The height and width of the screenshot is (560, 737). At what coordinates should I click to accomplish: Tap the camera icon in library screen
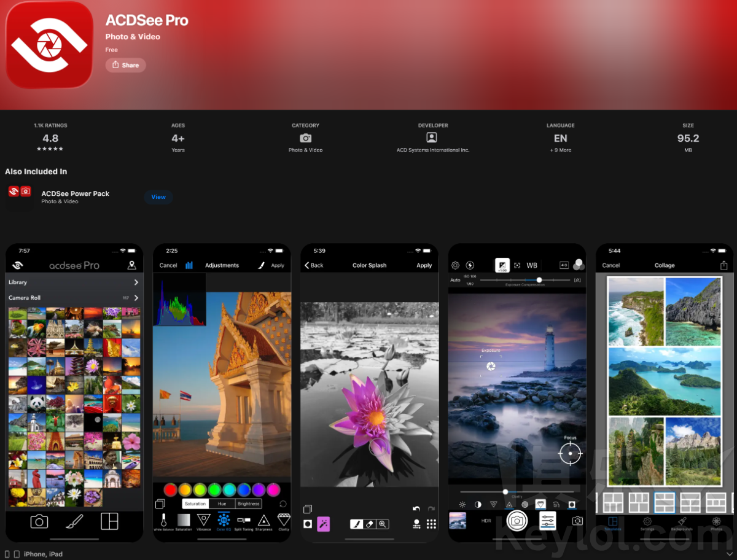tap(39, 521)
